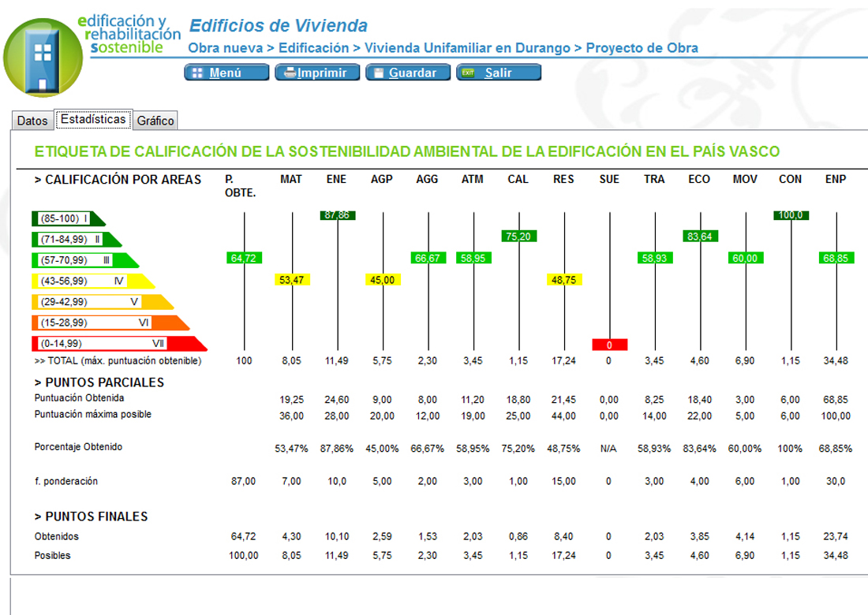Click the f. ponderación row label
868x615 pixels.
coord(66,481)
